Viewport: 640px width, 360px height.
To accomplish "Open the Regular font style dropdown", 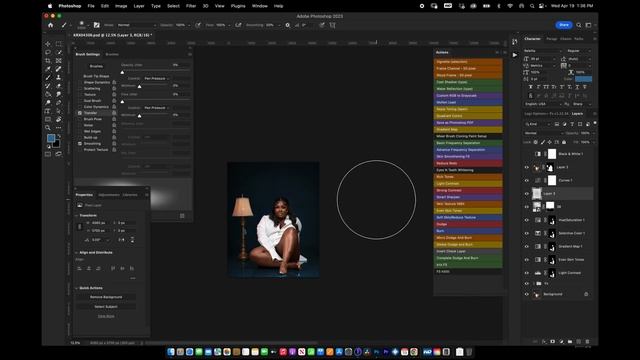I will coord(579,51).
